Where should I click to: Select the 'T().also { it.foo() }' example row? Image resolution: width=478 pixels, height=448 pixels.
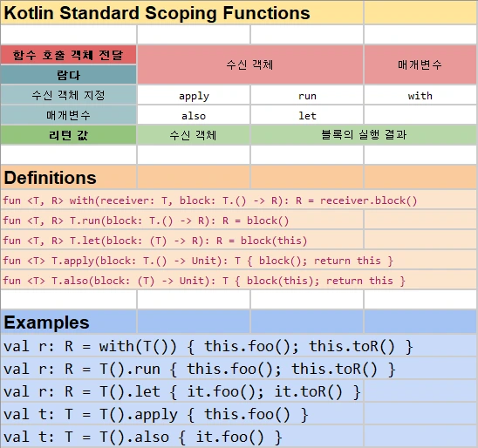click(x=181, y=437)
